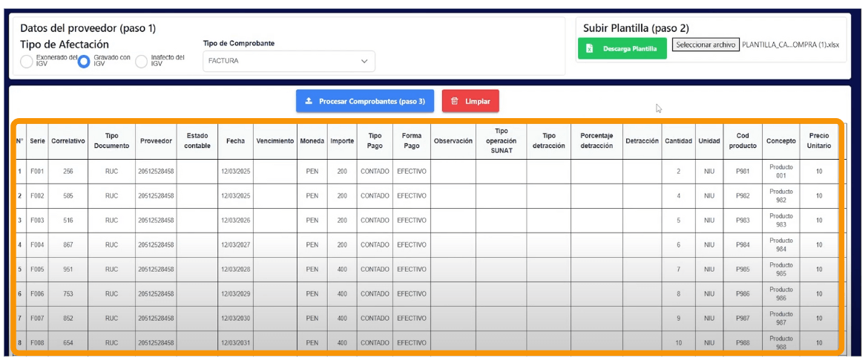Click the red Limpiar button
The height and width of the screenshot is (364, 868).
click(x=470, y=101)
